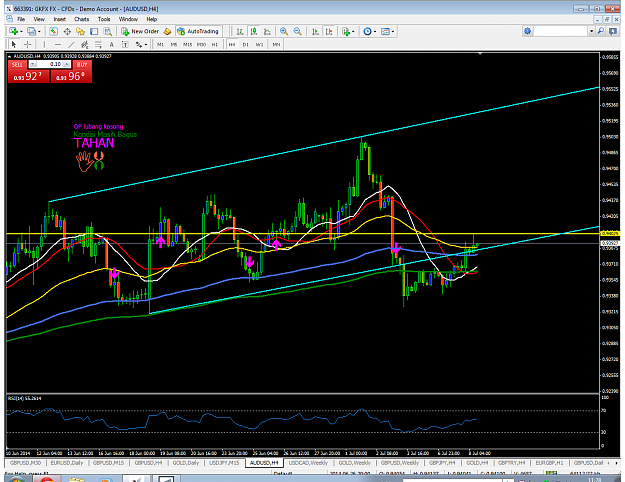Open the File menu

pyautogui.click(x=21, y=19)
